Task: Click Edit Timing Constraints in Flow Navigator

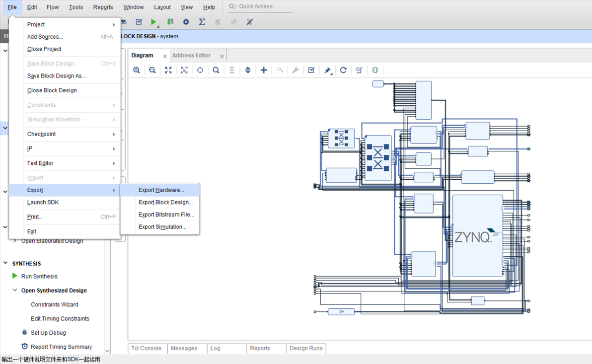Action: [x=60, y=319]
